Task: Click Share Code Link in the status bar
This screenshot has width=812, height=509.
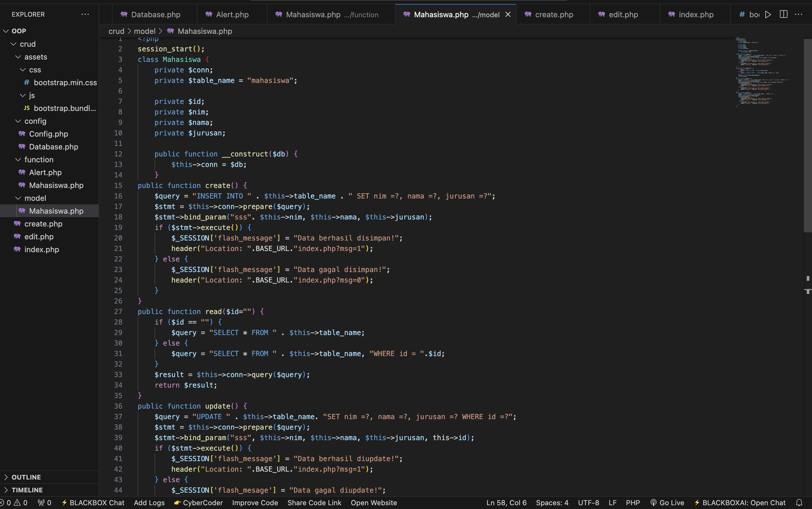Action: click(x=314, y=503)
